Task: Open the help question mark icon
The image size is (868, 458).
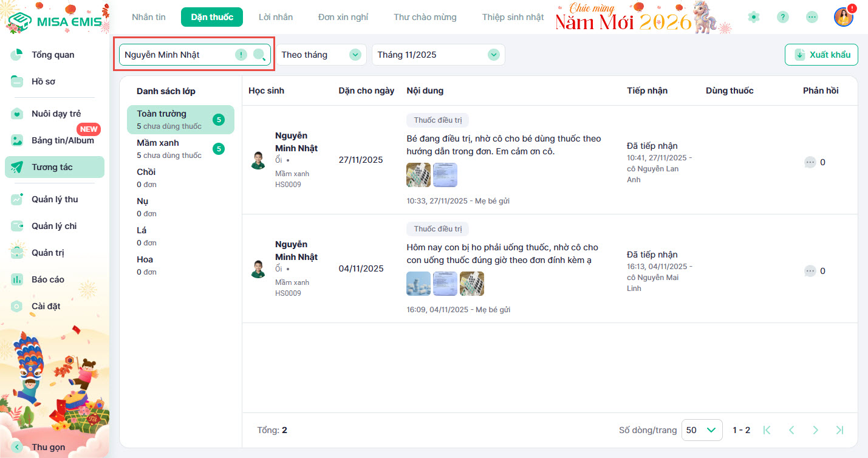Action: 783,17
